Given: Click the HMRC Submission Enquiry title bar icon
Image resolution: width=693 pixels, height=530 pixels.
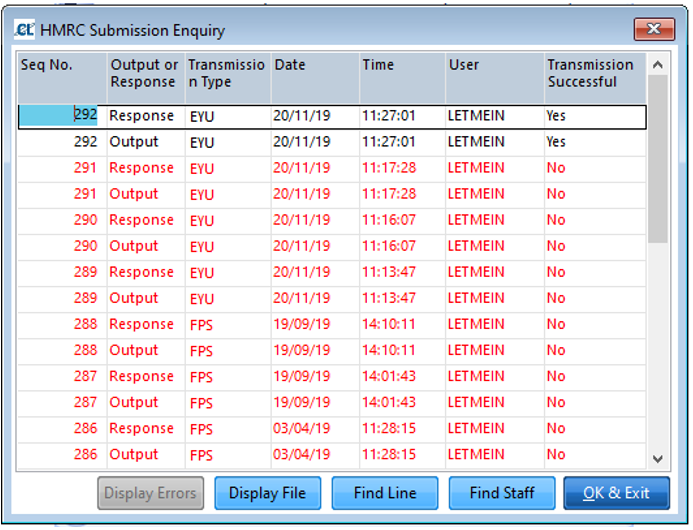Looking at the screenshot, I should tap(24, 30).
